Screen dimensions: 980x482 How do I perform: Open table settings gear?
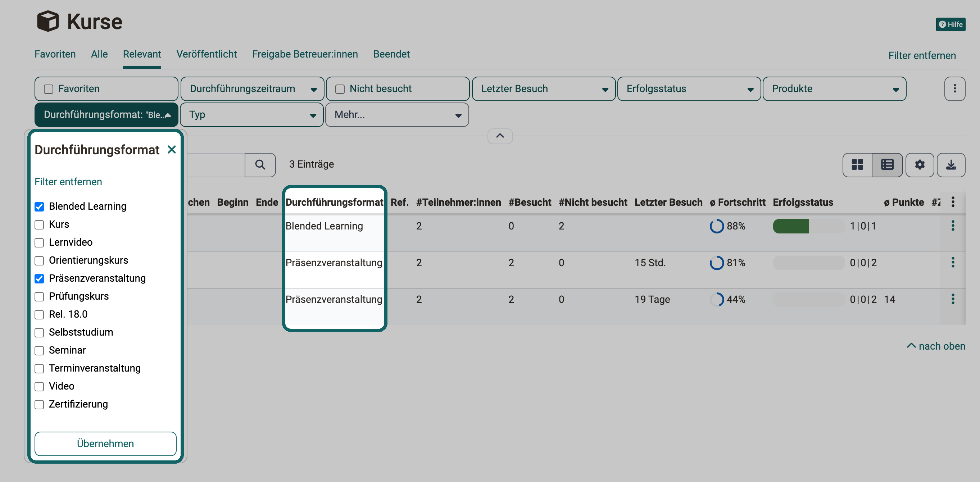920,165
